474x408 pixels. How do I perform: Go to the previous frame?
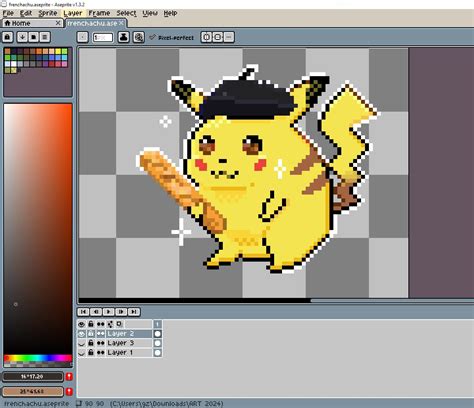click(x=96, y=312)
